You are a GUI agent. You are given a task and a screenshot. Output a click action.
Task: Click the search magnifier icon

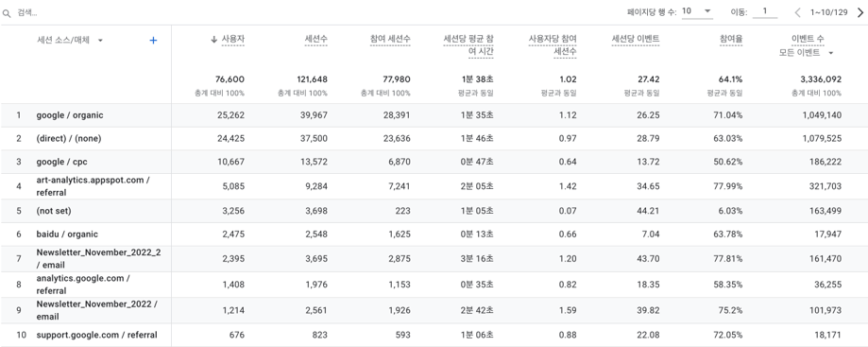(7, 12)
